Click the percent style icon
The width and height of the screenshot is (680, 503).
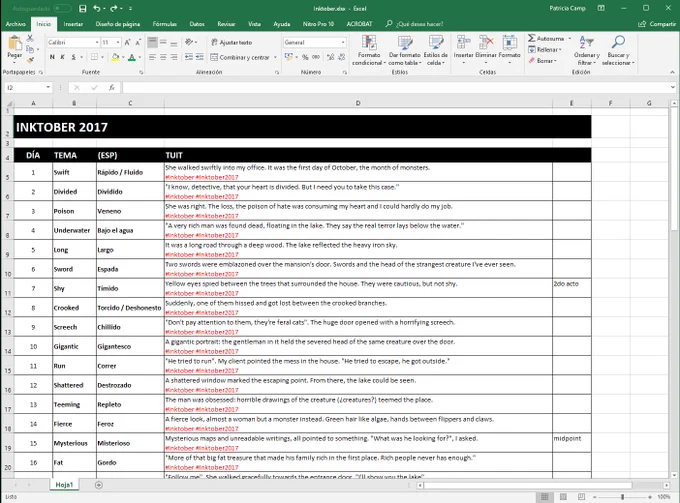305,57
